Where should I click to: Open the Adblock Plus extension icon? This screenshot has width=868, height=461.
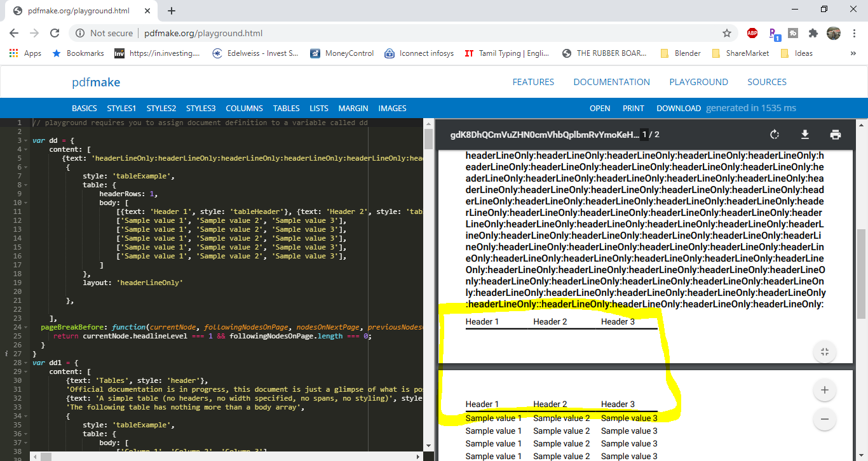[752, 33]
